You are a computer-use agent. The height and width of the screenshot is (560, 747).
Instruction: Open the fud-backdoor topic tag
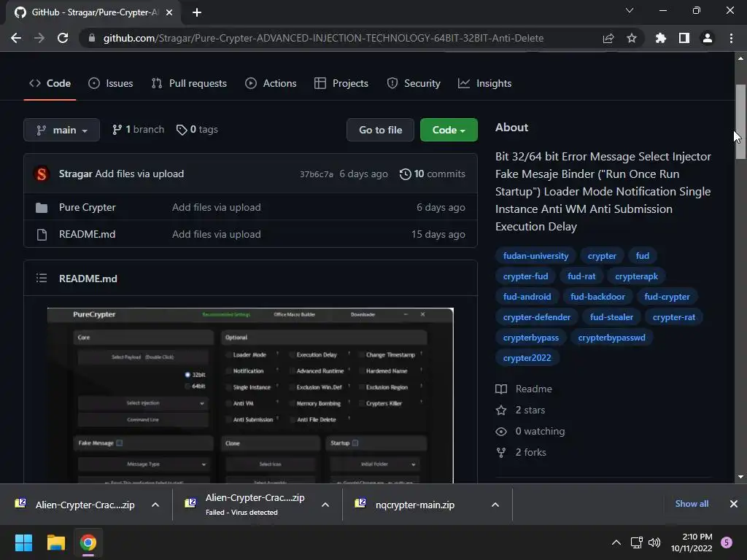597,297
